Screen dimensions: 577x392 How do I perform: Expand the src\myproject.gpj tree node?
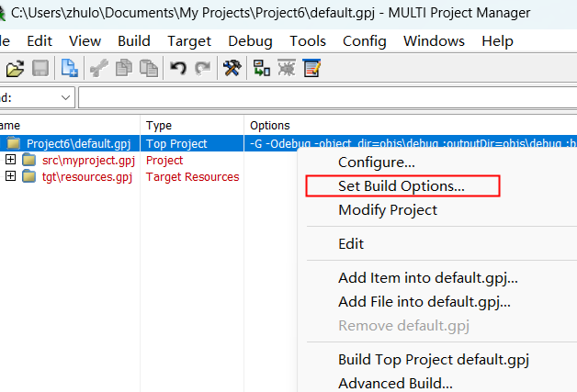click(11, 160)
